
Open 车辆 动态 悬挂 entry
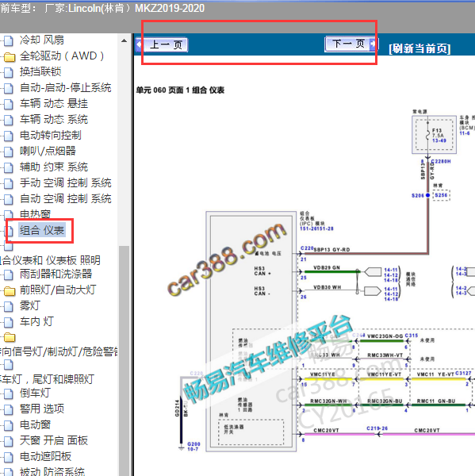click(x=54, y=103)
